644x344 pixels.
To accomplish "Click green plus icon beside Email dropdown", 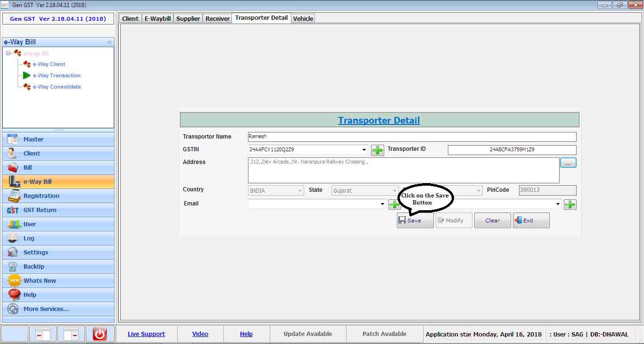I will (x=394, y=205).
